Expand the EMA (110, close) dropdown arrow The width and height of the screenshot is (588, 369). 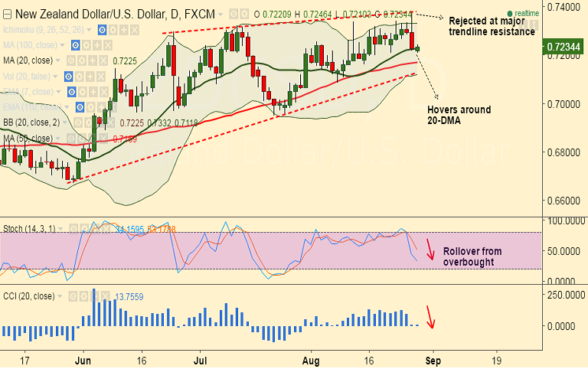tap(67, 108)
